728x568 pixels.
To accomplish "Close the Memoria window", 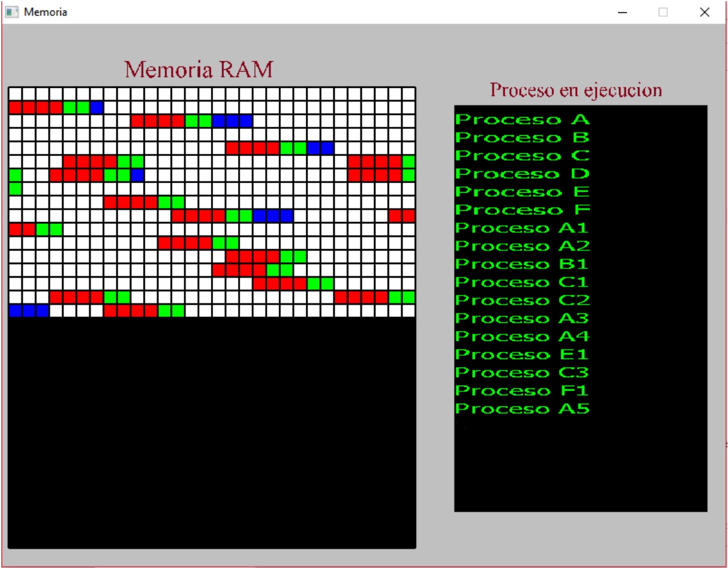I will (x=704, y=12).
